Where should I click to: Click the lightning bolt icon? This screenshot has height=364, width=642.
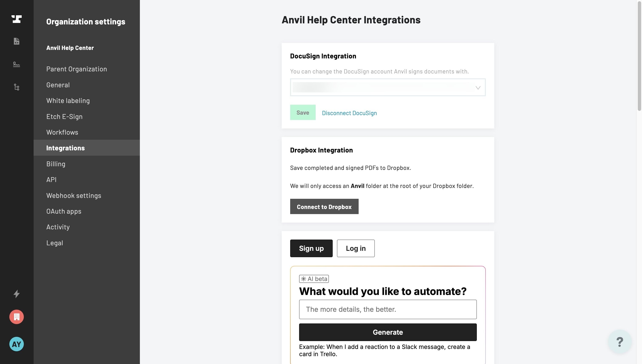click(x=17, y=294)
